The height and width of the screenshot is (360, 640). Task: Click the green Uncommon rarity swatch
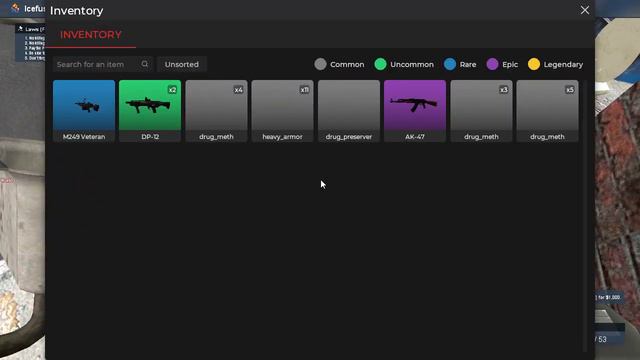point(380,64)
